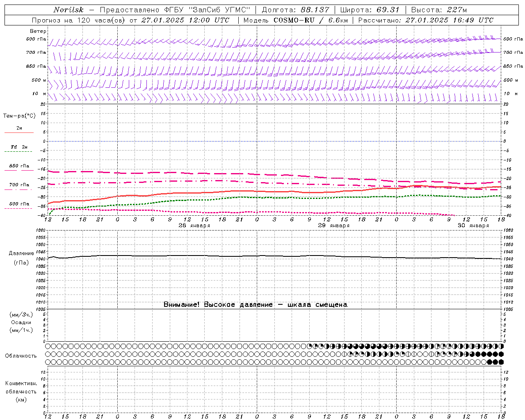Click the "Модель COSMO-RU / 6.6км" model label
The height and width of the screenshot is (420, 525).
295,20
